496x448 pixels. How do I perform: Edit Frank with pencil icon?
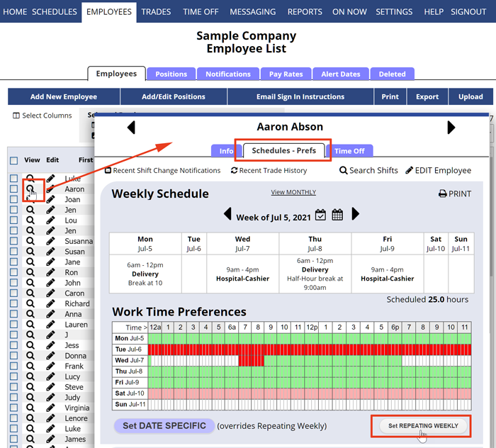[50, 366]
